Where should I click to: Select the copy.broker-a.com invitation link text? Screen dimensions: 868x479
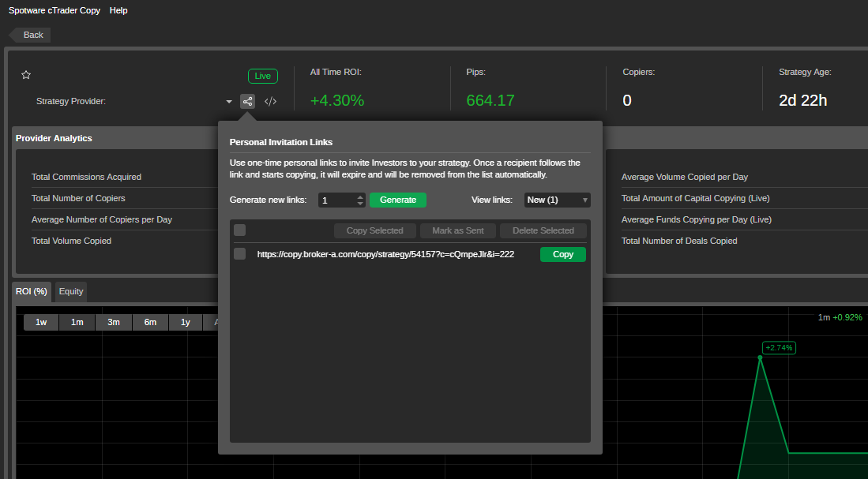[385, 254]
